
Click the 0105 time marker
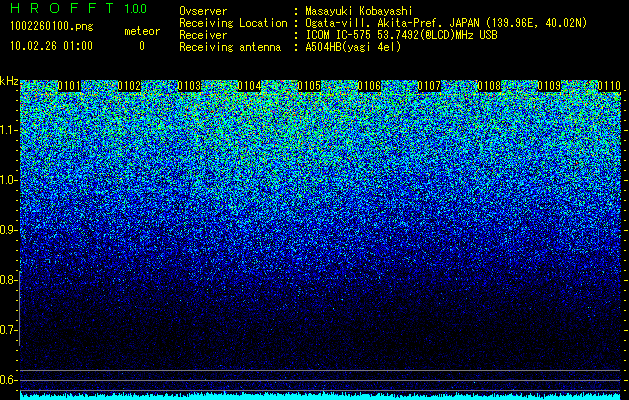(x=309, y=86)
